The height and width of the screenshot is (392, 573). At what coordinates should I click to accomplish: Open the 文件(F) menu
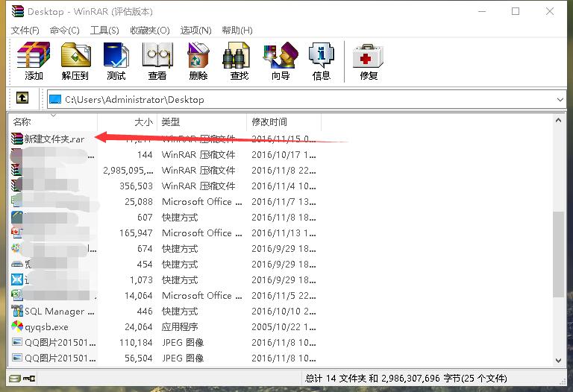coord(25,31)
